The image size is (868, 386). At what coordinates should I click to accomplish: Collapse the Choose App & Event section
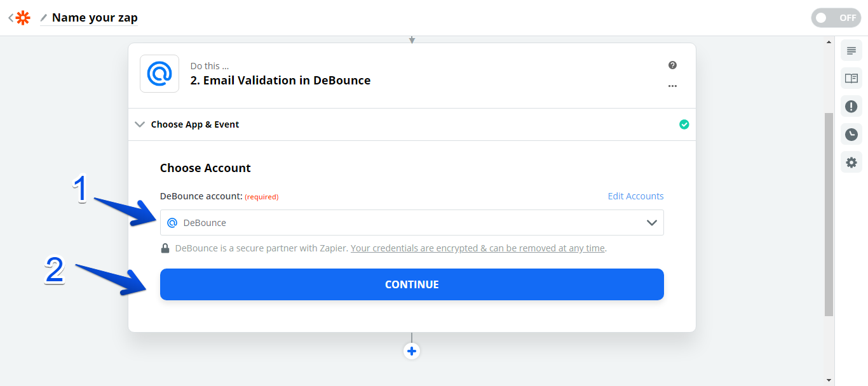(x=140, y=124)
